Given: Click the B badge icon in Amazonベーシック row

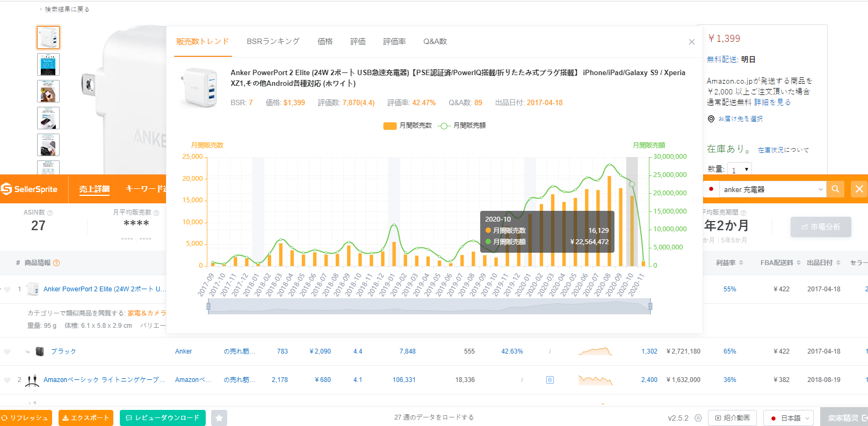Looking at the screenshot, I should 550,380.
